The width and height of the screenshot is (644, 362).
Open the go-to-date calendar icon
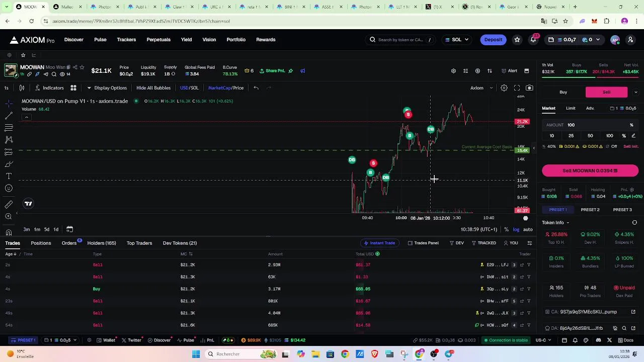69,229
